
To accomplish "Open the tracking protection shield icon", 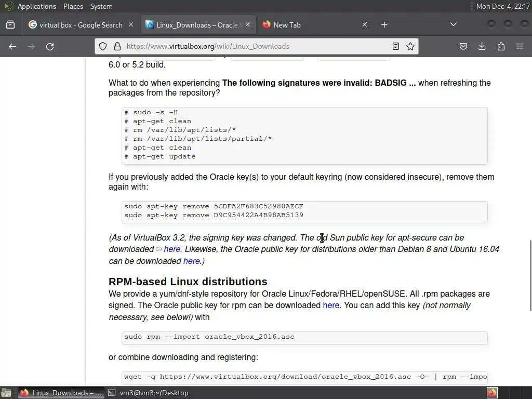I will point(103,46).
